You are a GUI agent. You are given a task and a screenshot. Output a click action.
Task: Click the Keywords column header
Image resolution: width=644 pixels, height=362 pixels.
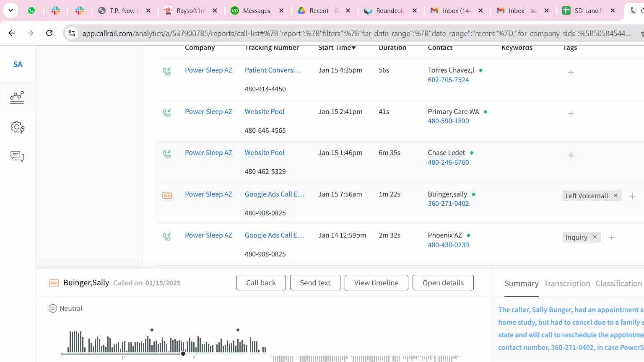(x=517, y=47)
